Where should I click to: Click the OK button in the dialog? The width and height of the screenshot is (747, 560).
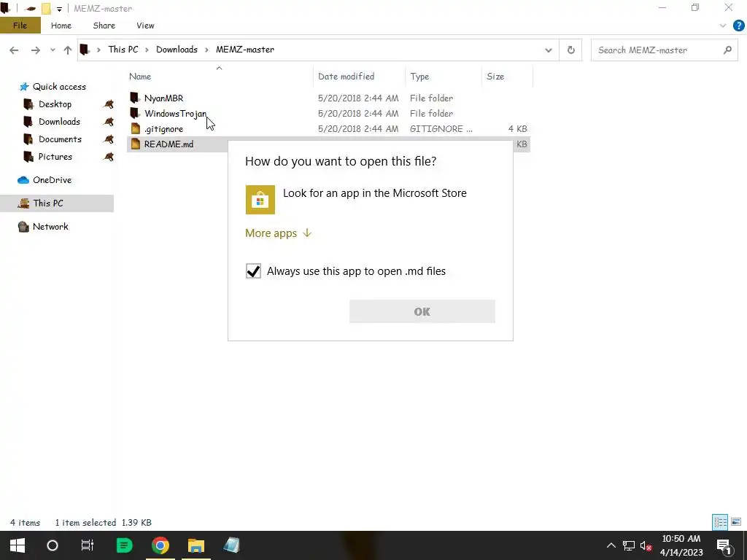[422, 311]
